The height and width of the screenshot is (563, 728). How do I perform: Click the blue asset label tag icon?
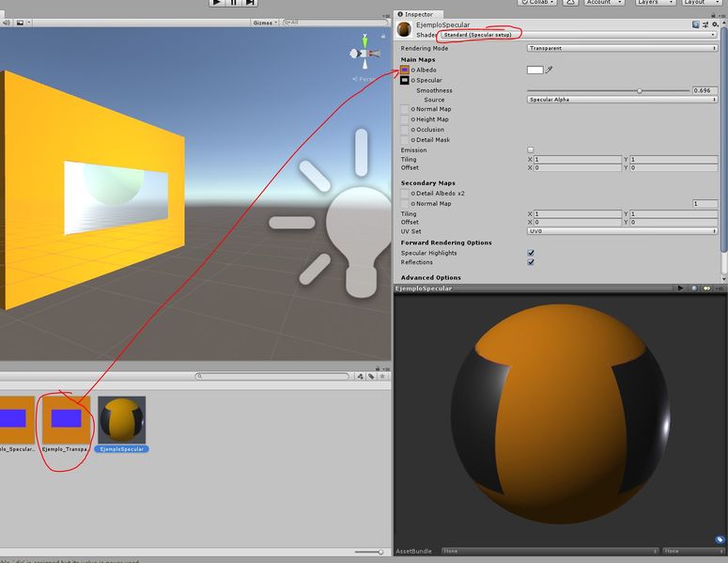tap(720, 540)
